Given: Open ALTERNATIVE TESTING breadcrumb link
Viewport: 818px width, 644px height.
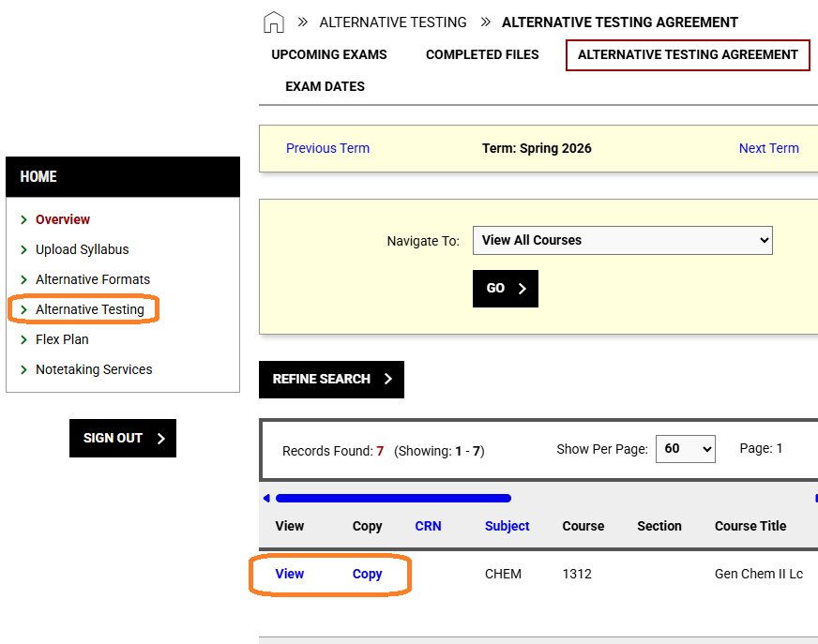Looking at the screenshot, I should [x=393, y=22].
